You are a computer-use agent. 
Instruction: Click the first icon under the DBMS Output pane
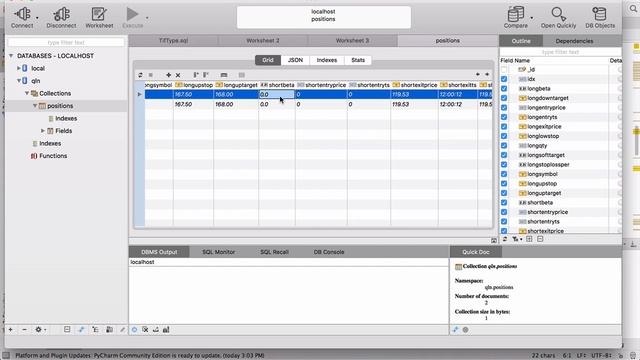pos(134,329)
